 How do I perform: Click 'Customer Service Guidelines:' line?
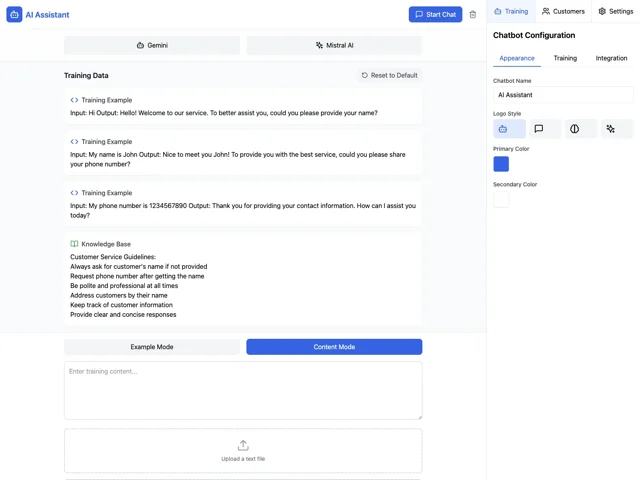(113, 257)
